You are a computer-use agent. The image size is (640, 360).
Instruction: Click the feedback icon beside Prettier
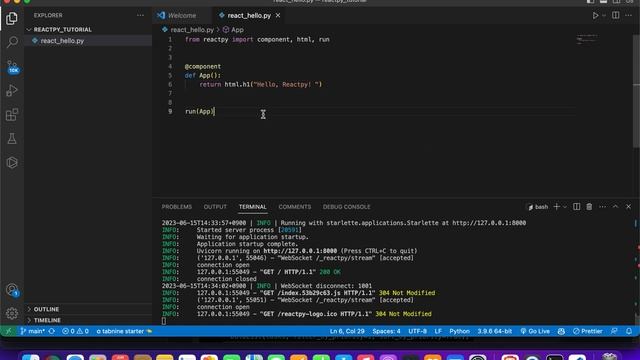tap(614, 331)
